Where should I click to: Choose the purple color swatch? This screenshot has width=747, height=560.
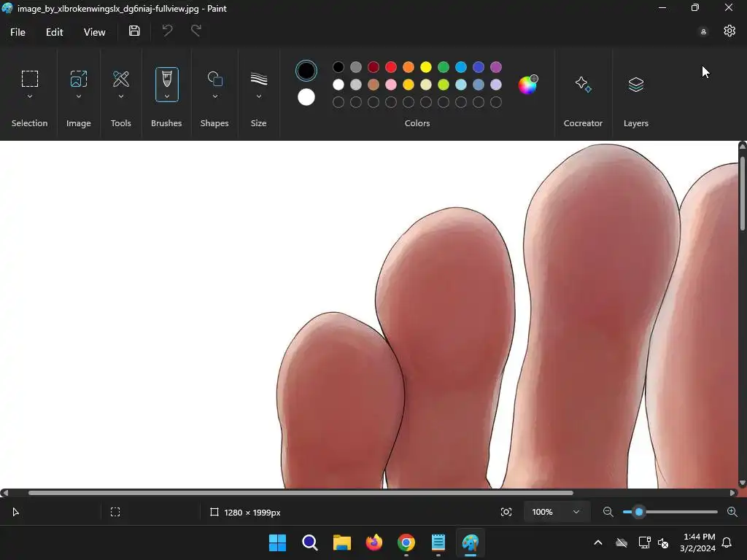[496, 67]
